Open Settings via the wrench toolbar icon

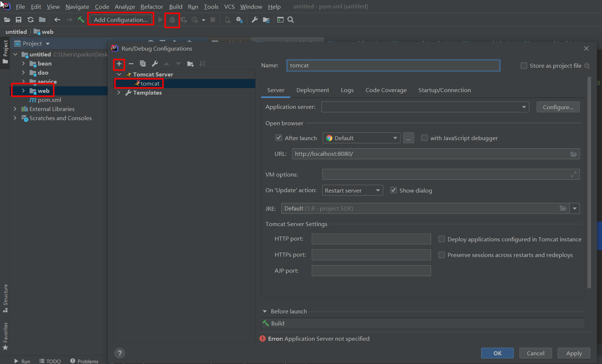[255, 20]
